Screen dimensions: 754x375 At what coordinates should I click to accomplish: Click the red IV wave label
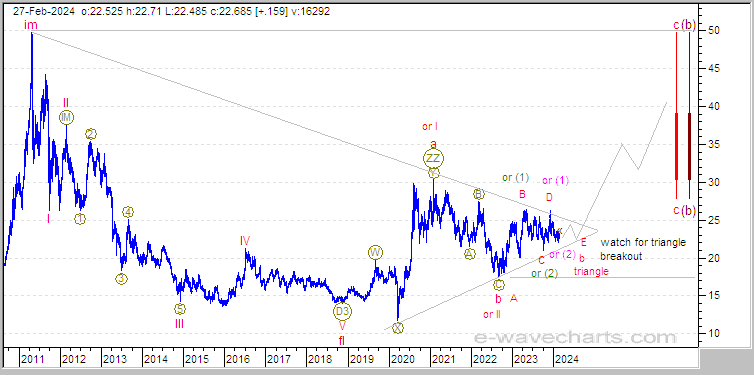pos(245,241)
